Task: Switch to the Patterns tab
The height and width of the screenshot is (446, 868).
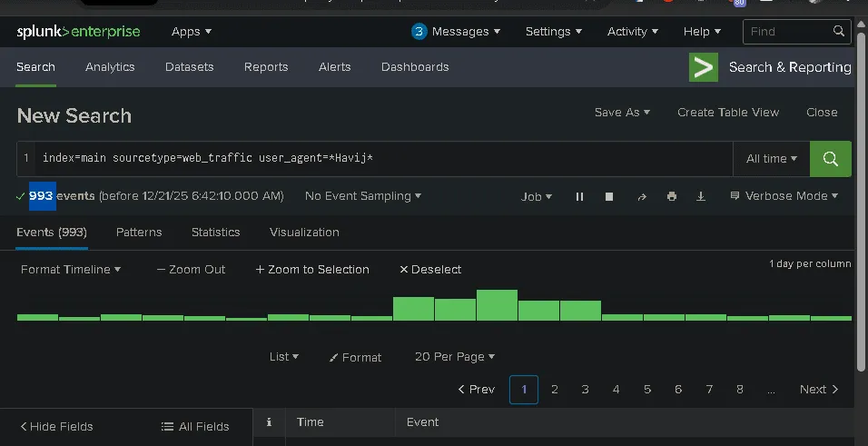Action: [139, 233]
